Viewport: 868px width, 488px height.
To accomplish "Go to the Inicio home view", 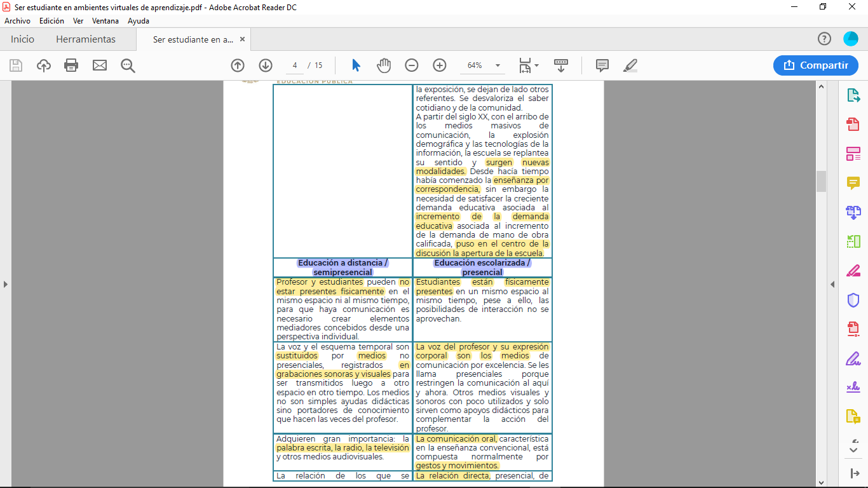I will tap(22, 39).
